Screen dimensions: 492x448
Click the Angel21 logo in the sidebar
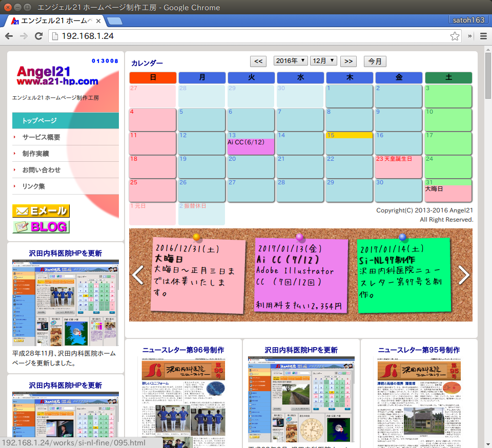(x=57, y=75)
